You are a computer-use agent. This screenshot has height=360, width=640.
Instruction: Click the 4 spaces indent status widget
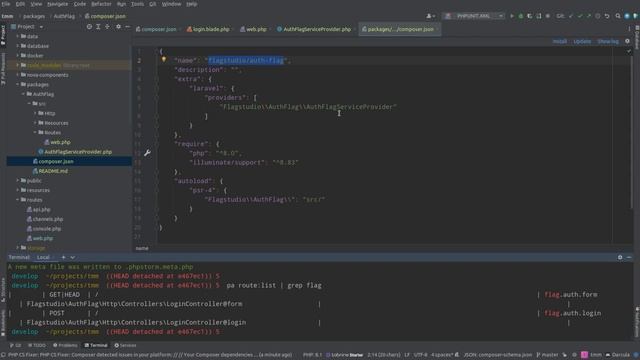[x=442, y=355]
